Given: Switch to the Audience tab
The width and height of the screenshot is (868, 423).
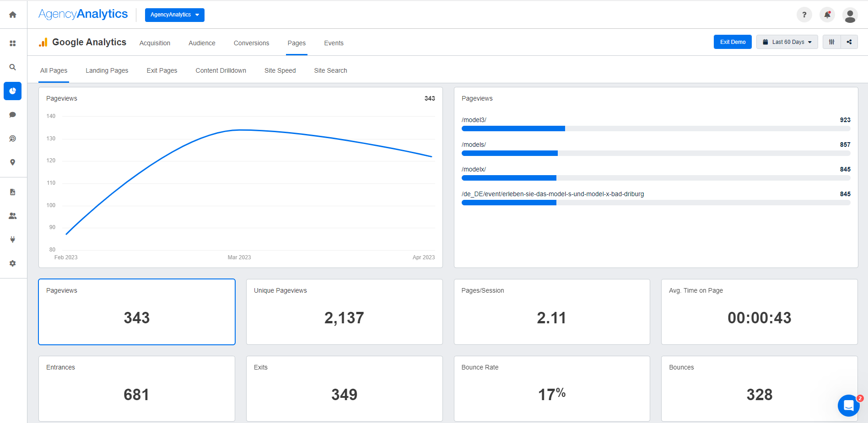Looking at the screenshot, I should click(202, 43).
